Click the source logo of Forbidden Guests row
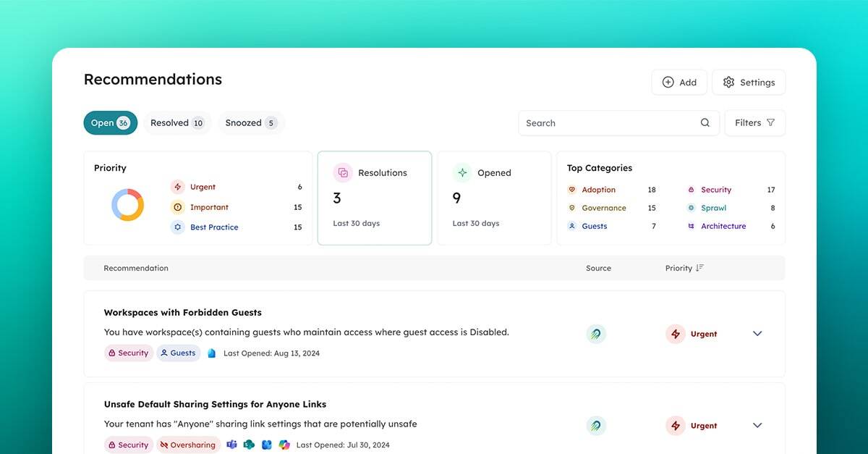Screen dimensions: 868x454 (596, 334)
